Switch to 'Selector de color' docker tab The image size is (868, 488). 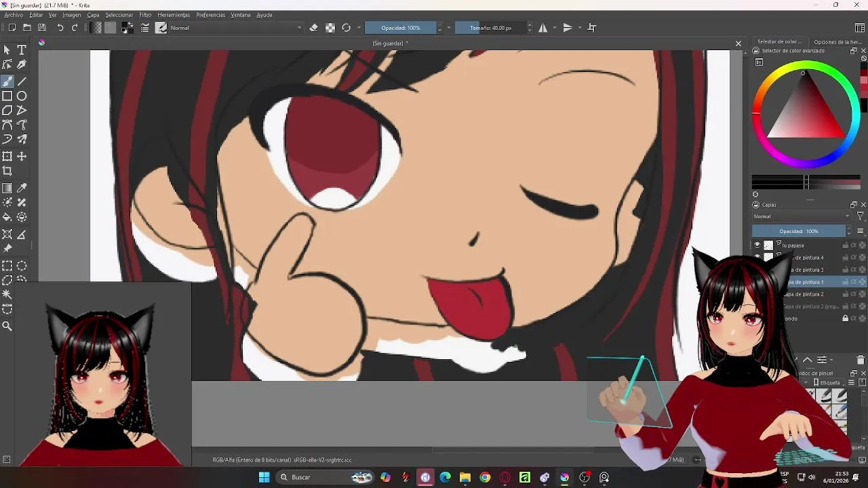coord(779,41)
